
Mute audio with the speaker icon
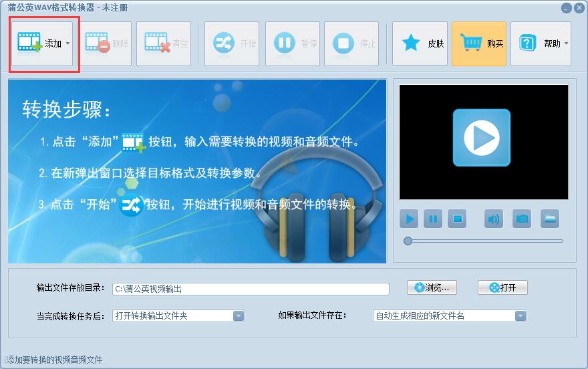493,219
